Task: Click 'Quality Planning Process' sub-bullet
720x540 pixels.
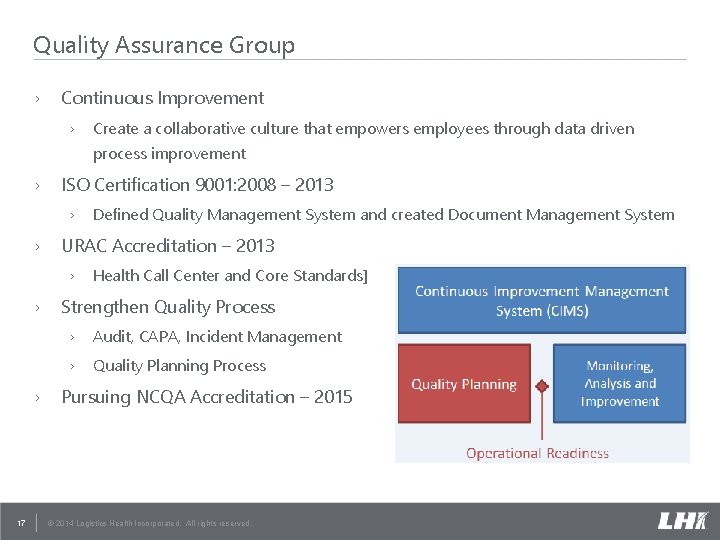Action: [180, 366]
